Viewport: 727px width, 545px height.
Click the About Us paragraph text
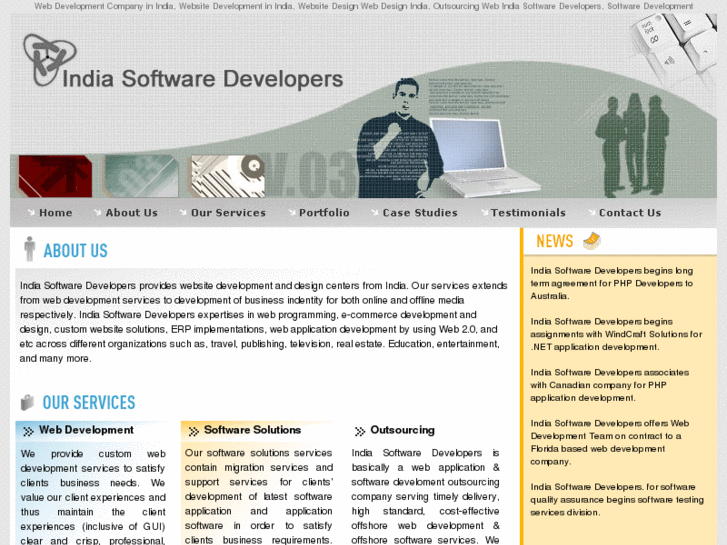[x=263, y=322]
